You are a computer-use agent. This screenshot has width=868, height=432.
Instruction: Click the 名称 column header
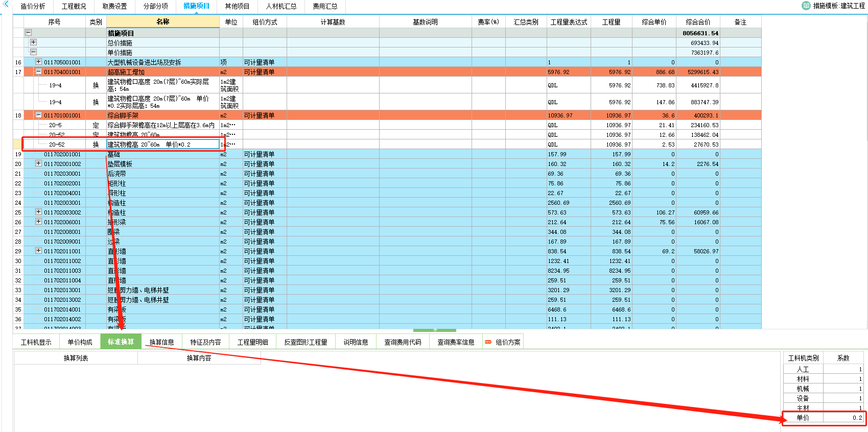[x=163, y=21]
